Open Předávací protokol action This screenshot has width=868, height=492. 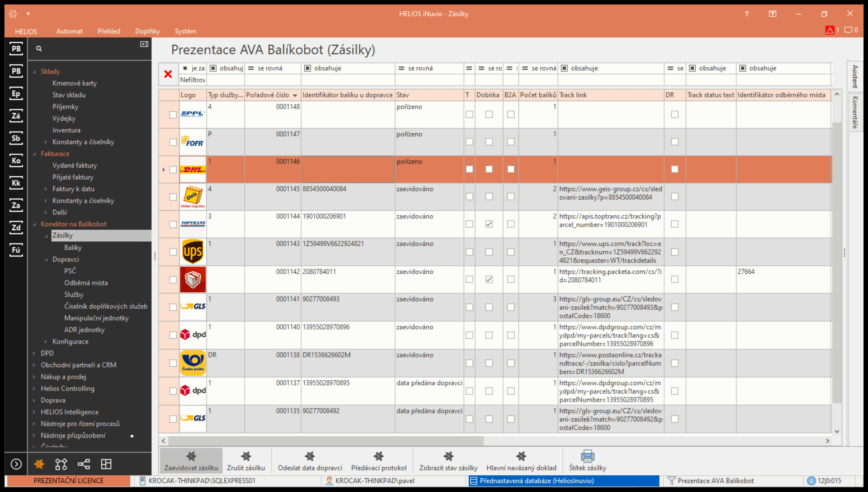point(379,461)
